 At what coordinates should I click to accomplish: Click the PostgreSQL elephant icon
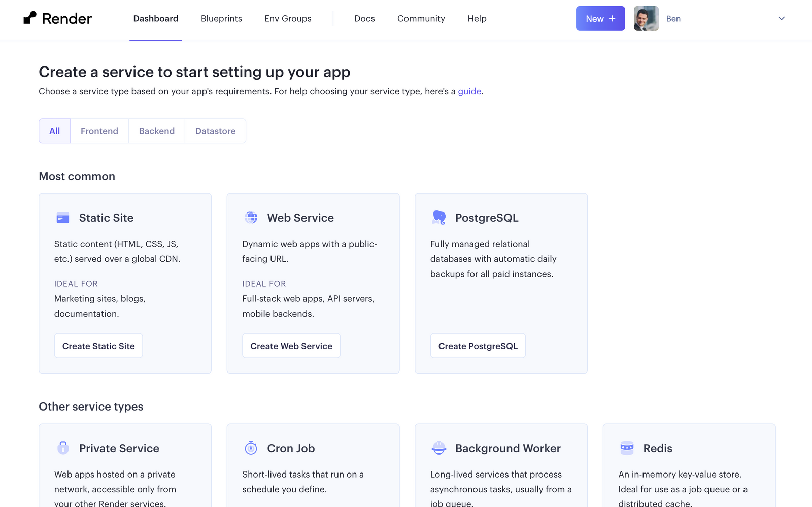[x=439, y=218]
